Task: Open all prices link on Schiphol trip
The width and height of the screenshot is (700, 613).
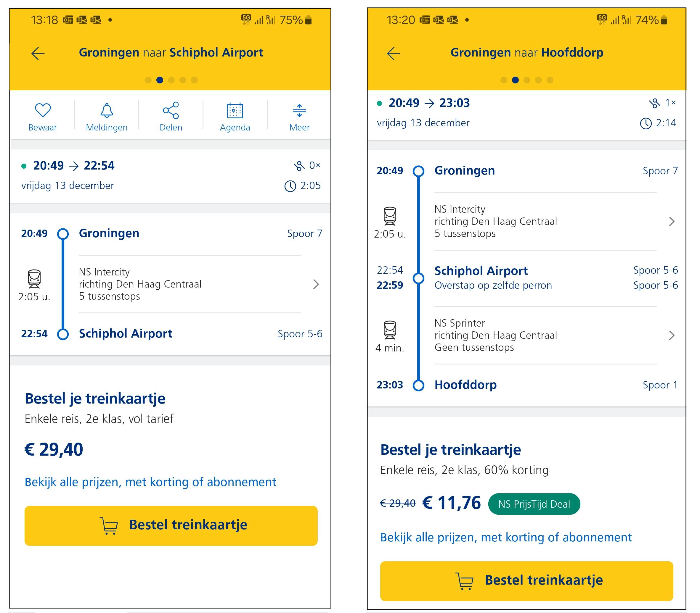Action: [x=150, y=482]
